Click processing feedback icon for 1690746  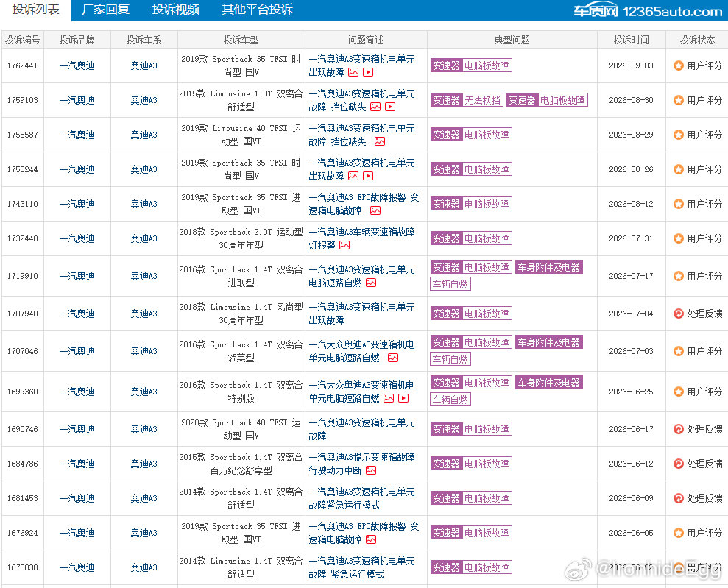point(679,429)
